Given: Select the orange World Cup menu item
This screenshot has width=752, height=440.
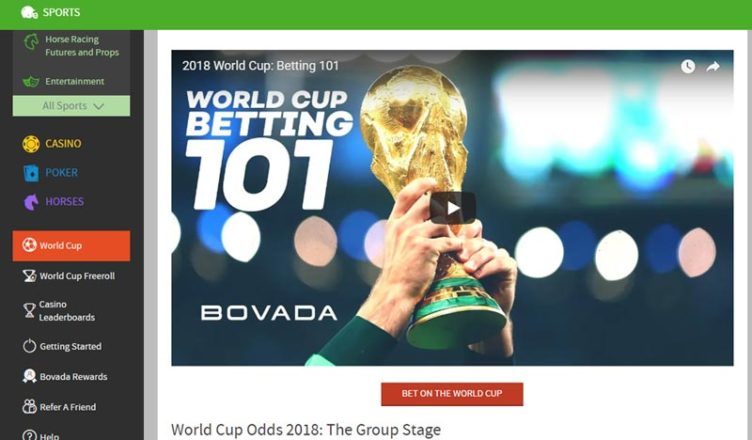Looking at the screenshot, I should click(71, 246).
